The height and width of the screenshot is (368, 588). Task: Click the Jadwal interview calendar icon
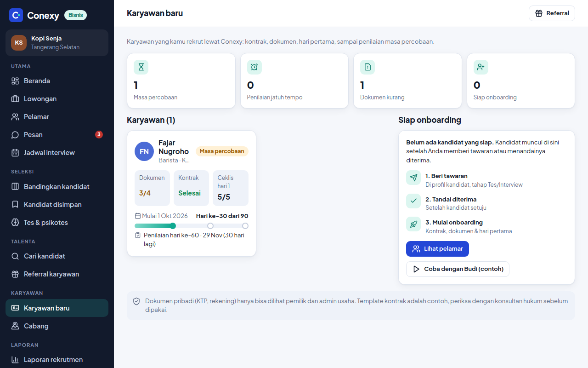[15, 153]
